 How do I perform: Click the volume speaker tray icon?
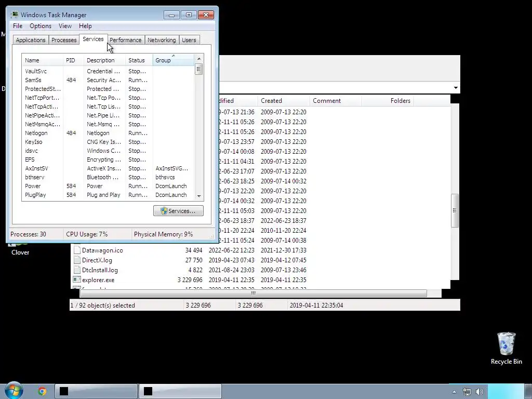(x=479, y=392)
